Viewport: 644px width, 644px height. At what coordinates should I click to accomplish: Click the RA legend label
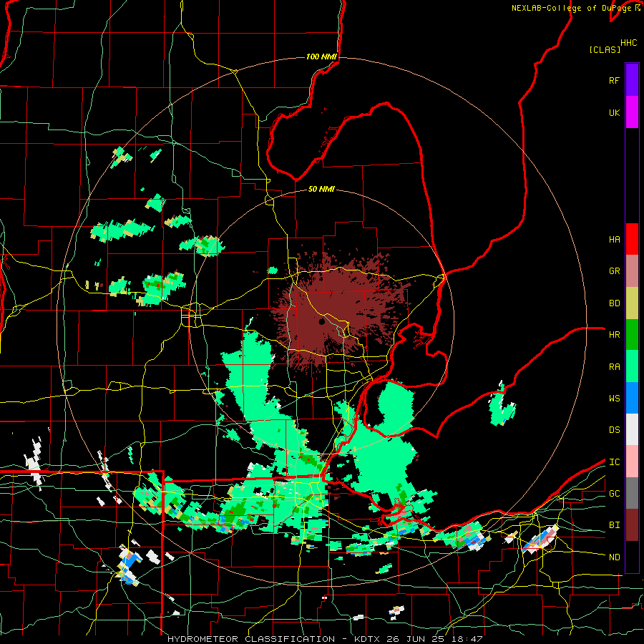[x=614, y=366]
